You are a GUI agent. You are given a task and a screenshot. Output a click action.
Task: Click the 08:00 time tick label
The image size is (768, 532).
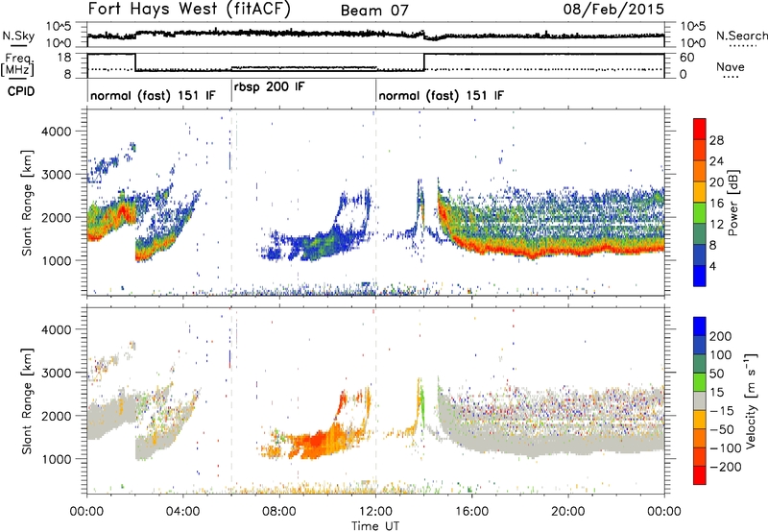pos(279,512)
